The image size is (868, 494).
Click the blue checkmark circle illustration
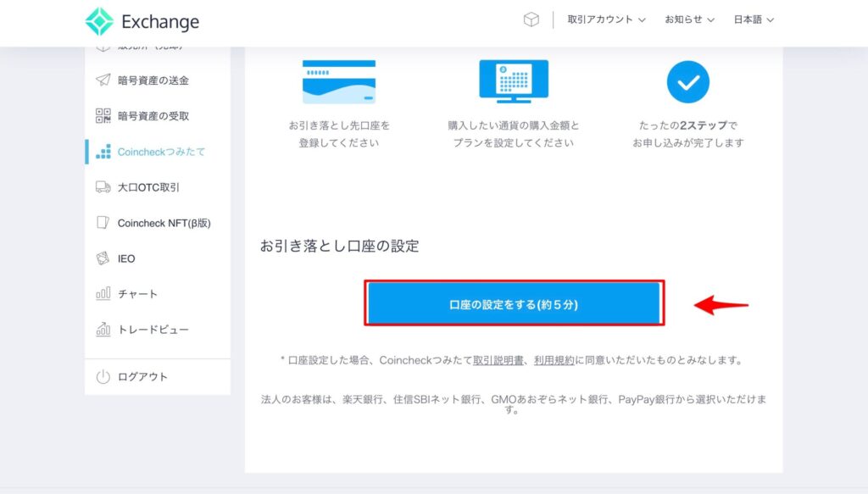[688, 82]
